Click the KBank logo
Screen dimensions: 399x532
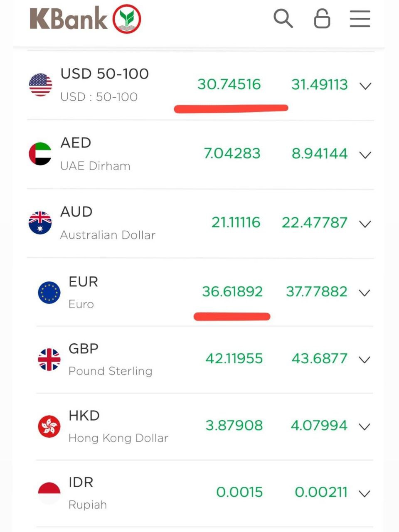[86, 19]
